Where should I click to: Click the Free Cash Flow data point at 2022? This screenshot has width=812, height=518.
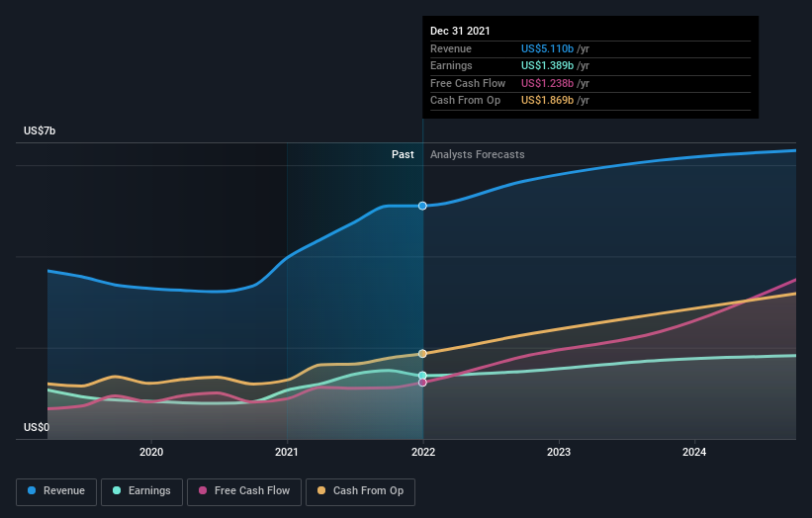click(x=422, y=383)
